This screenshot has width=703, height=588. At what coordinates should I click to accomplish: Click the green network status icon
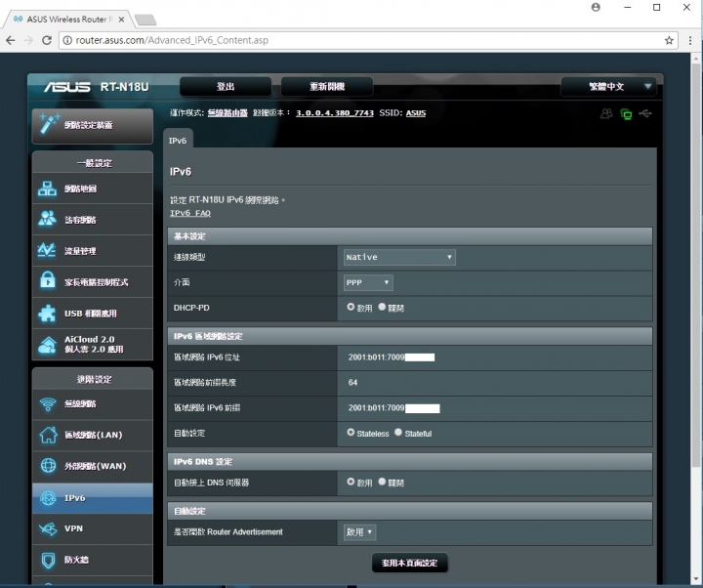pos(626,114)
